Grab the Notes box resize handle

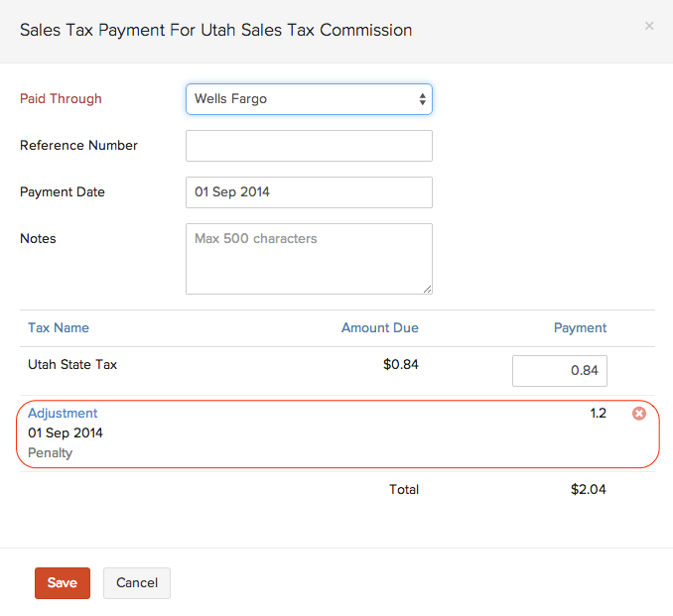pyautogui.click(x=428, y=290)
